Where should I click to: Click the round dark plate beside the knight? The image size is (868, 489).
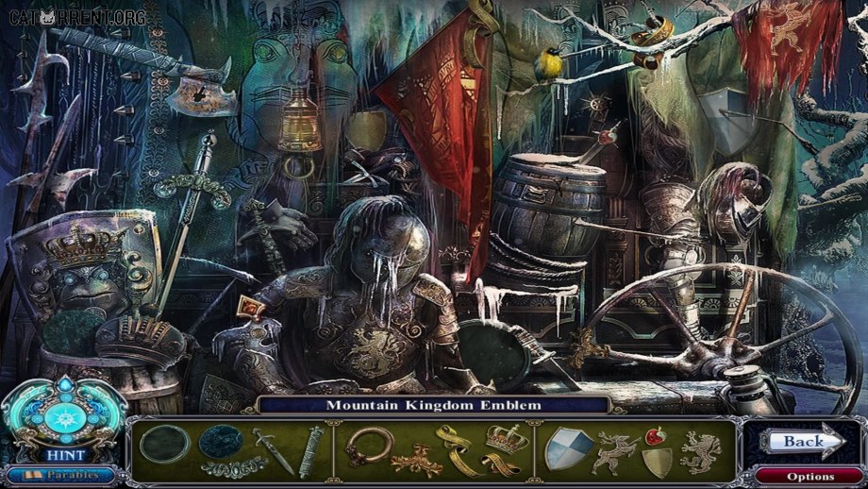492,354
